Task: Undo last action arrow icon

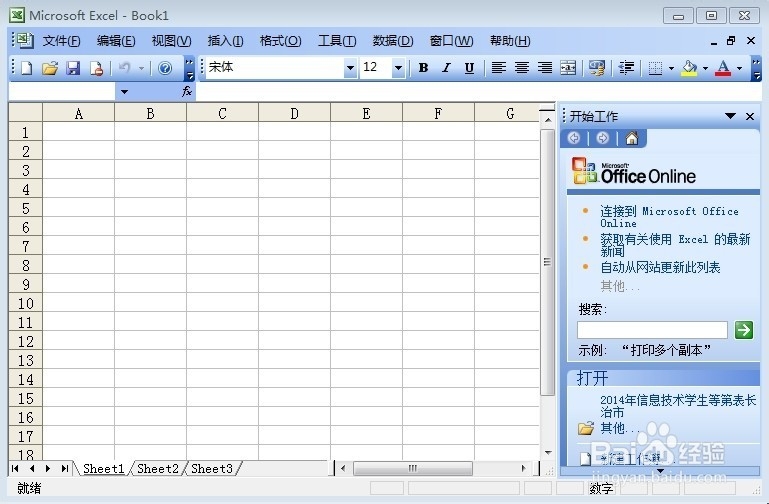Action: (x=125, y=68)
